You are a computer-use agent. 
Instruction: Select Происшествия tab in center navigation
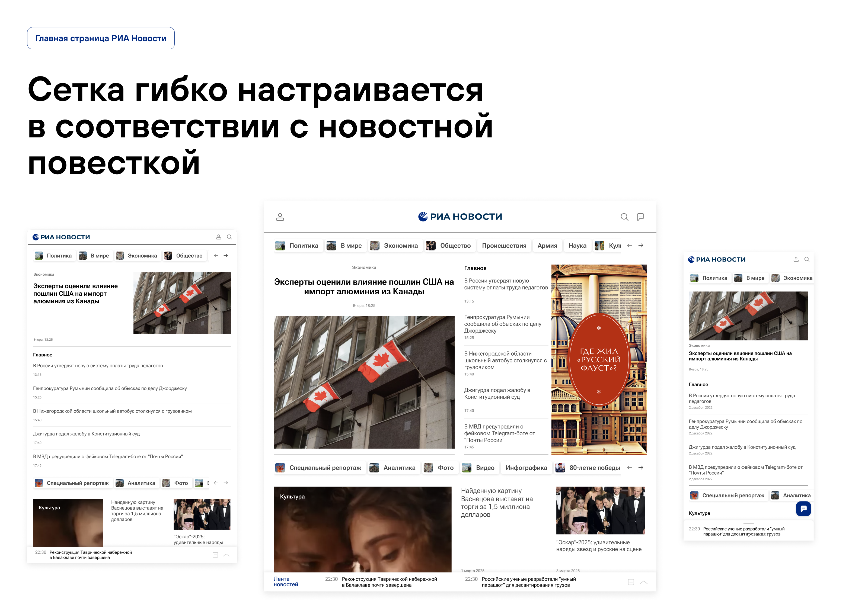(504, 246)
